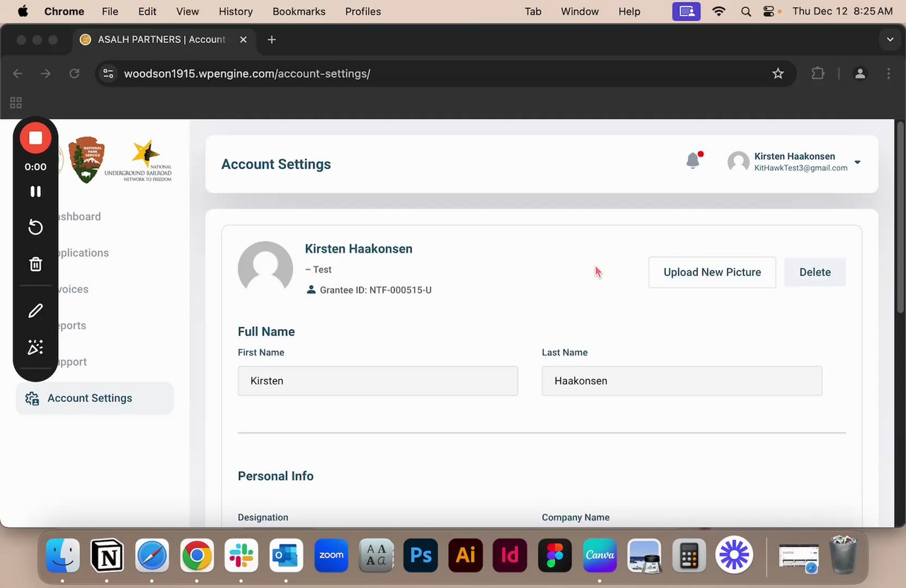Image resolution: width=906 pixels, height=588 pixels.
Task: Expand the Kirsten Haakonsen user dropdown arrow
Action: coord(857,163)
